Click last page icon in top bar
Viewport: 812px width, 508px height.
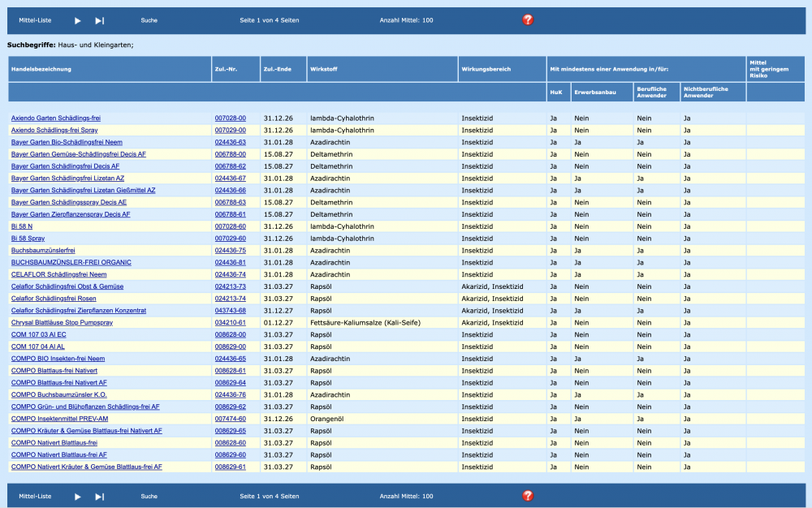point(99,20)
